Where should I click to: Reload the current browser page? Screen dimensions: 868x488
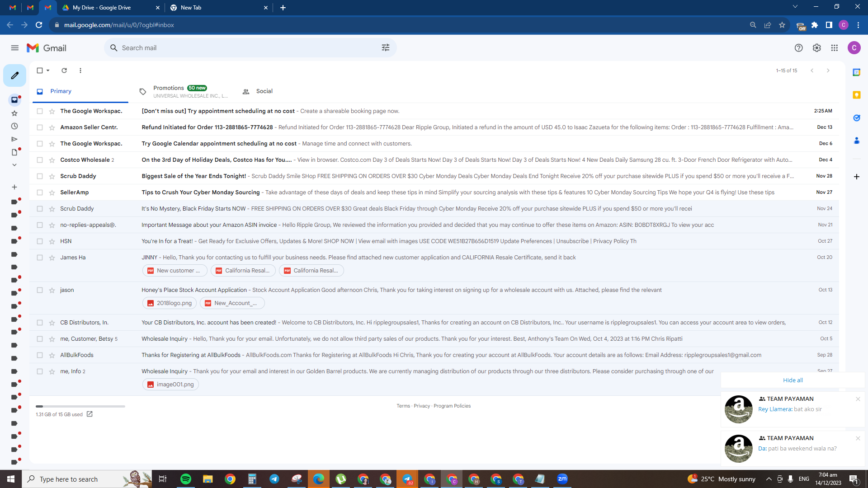(x=39, y=25)
